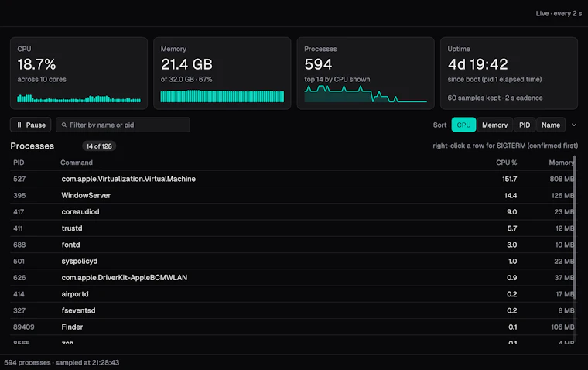588x370 pixels.
Task: Click the CPU % column header
Action: (506, 163)
